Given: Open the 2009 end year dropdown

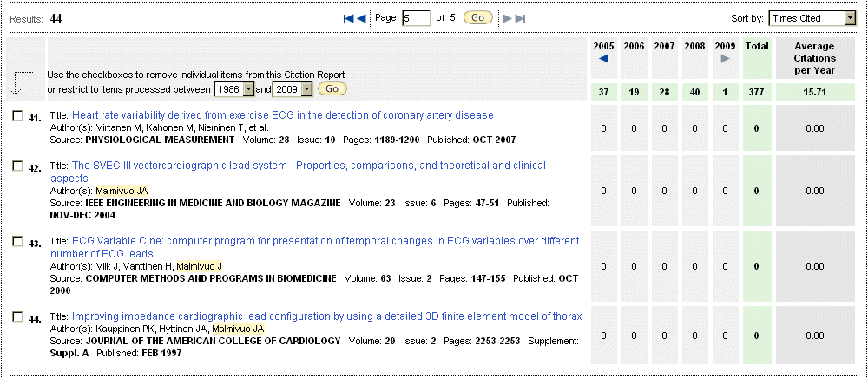Looking at the screenshot, I should (293, 89).
